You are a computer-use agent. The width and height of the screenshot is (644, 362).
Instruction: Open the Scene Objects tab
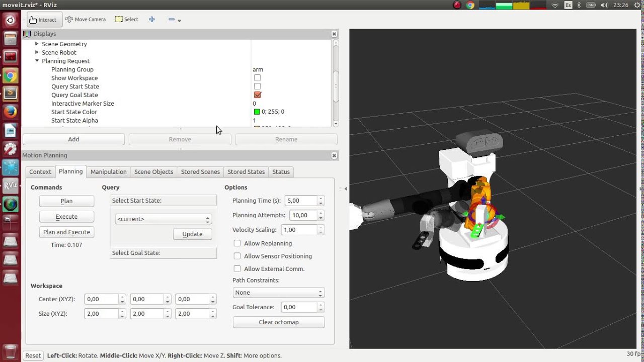point(153,172)
